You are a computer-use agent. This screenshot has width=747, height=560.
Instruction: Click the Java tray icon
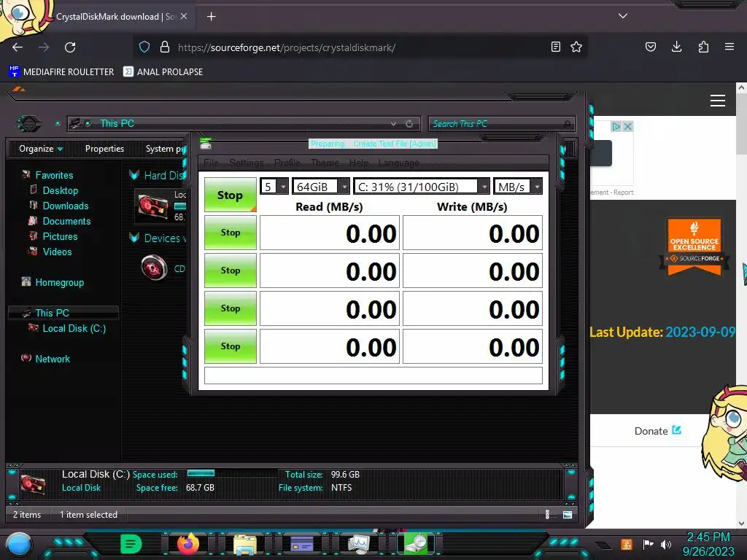click(627, 544)
